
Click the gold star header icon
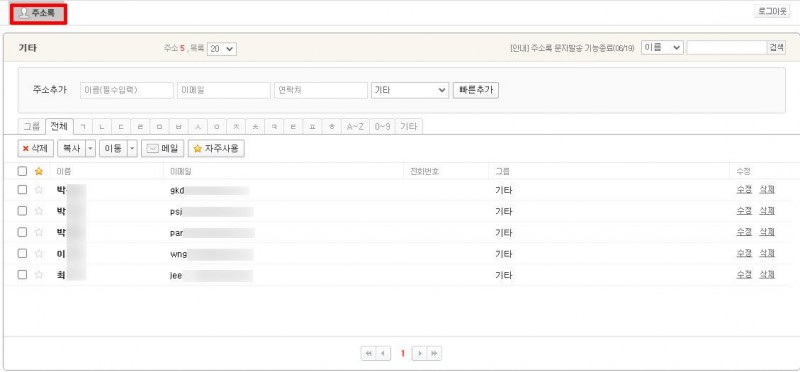coord(39,171)
